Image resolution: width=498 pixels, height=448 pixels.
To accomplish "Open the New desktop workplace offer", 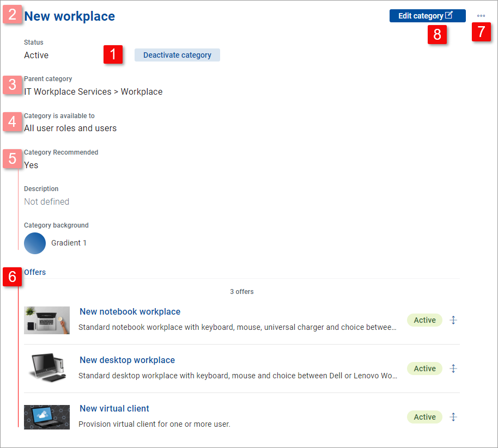I will (x=127, y=360).
